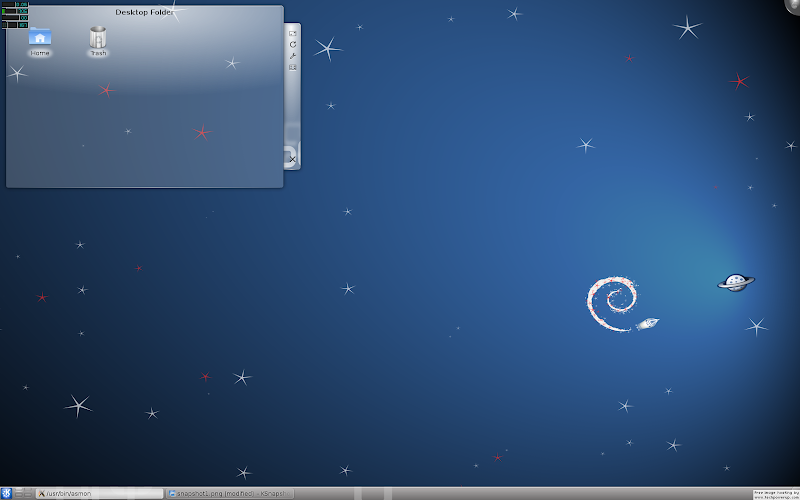The image size is (800, 500).
Task: Open the KDE application launcher menu
Action: click(6, 493)
